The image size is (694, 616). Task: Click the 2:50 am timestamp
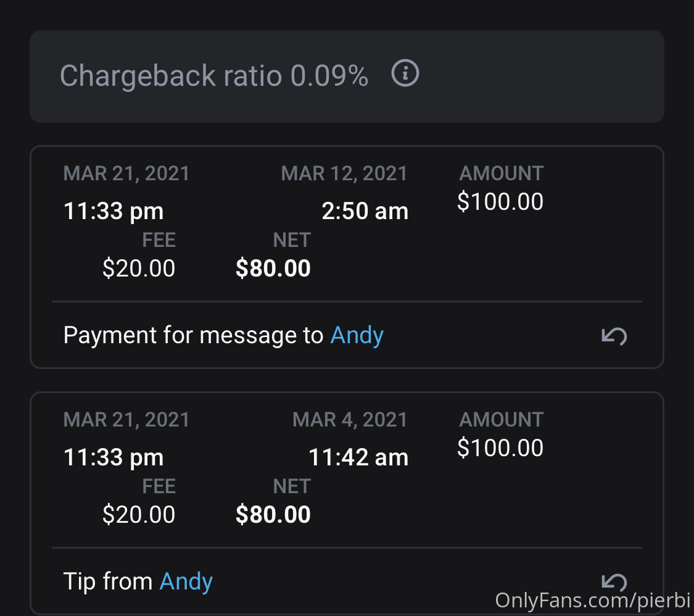click(365, 211)
